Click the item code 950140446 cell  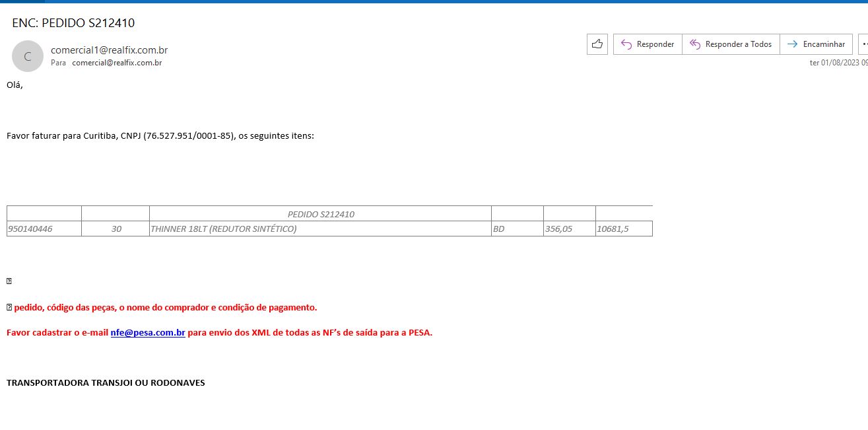[30, 229]
